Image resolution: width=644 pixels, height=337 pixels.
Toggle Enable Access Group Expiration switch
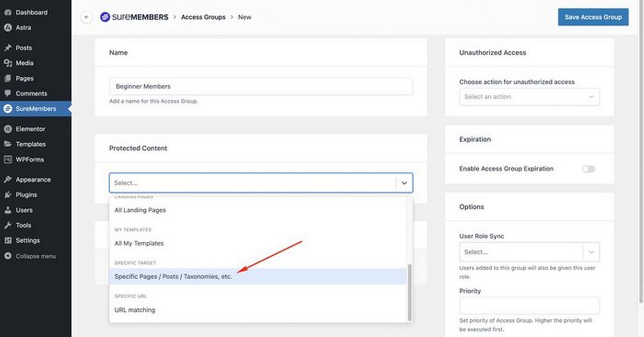(588, 169)
